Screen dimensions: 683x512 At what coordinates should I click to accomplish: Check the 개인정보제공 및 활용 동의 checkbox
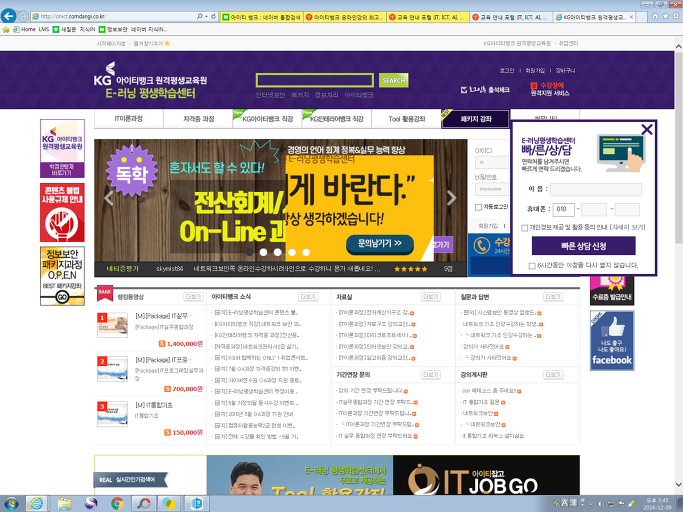(525, 227)
